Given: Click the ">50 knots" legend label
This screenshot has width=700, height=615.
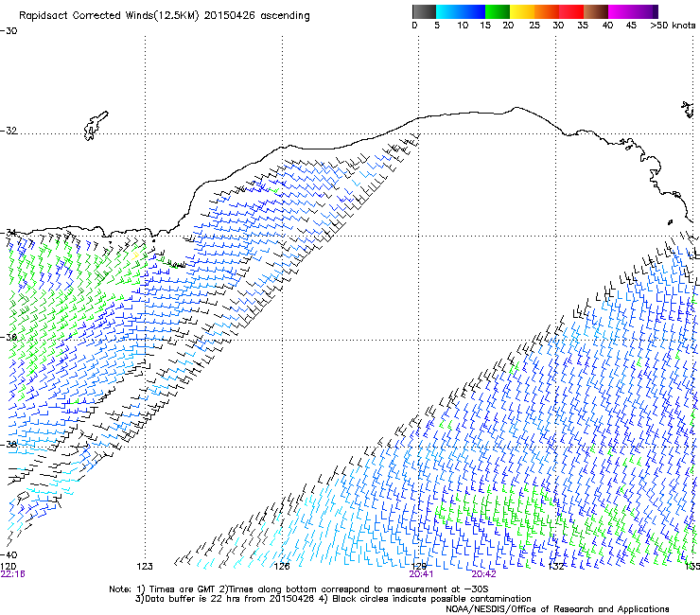Looking at the screenshot, I should (673, 26).
